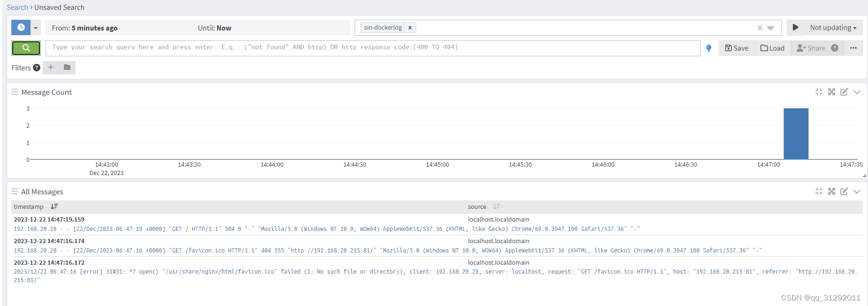The height and width of the screenshot is (306, 868).
Task: Expand the message at 14:47:19.159
Action: pos(49,219)
